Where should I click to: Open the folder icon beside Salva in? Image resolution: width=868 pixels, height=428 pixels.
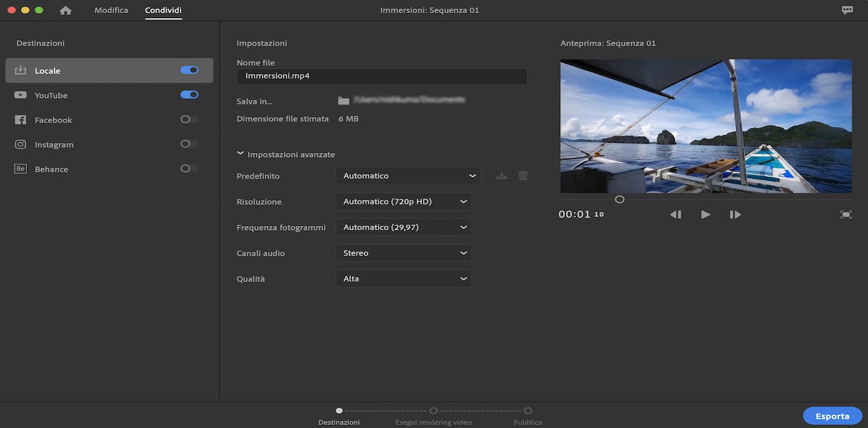(344, 100)
